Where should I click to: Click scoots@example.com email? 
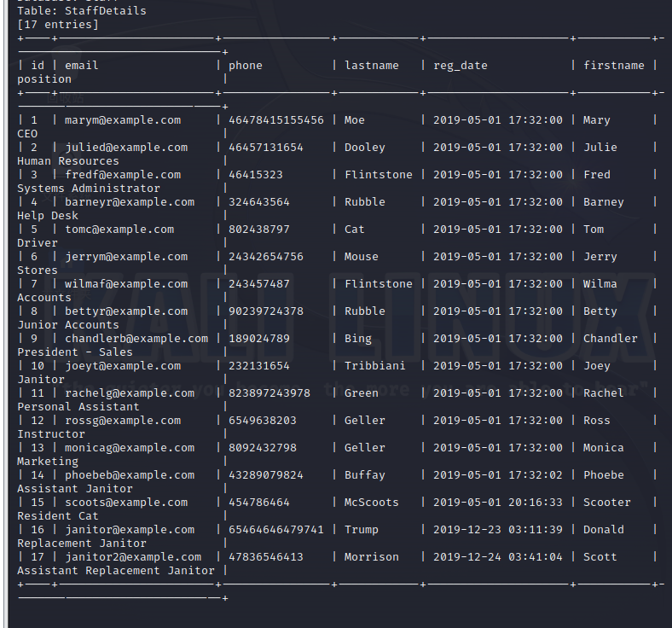tap(126, 503)
